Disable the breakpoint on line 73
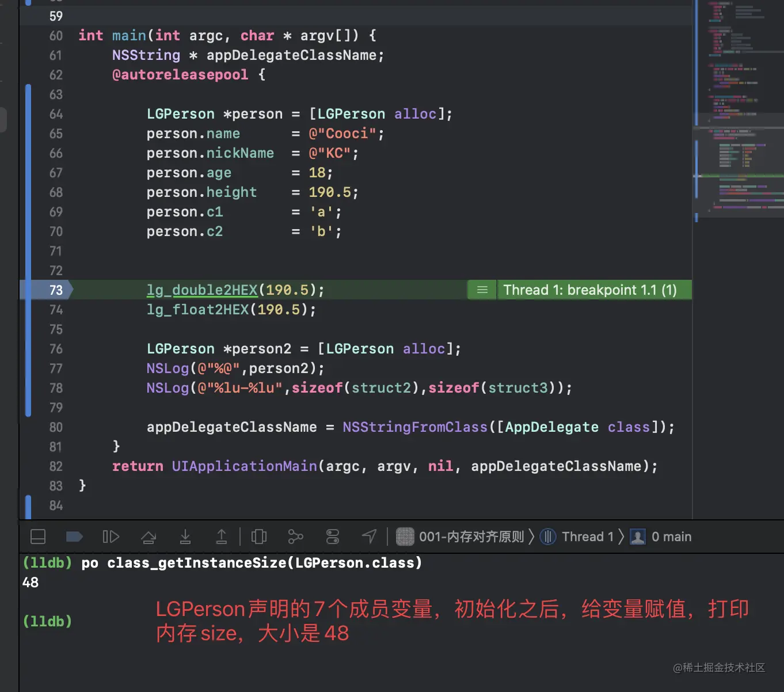The image size is (784, 692). tap(56, 290)
